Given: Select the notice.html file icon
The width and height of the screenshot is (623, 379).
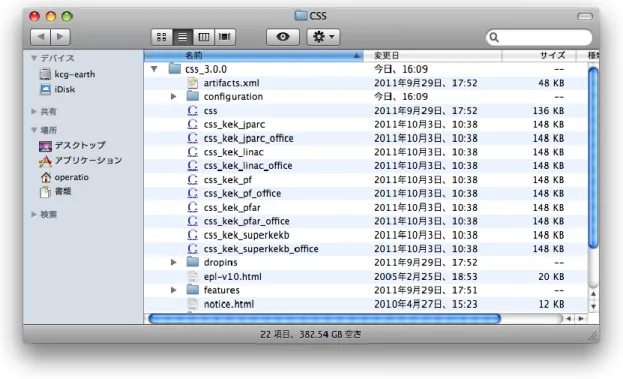Looking at the screenshot, I should (x=193, y=304).
